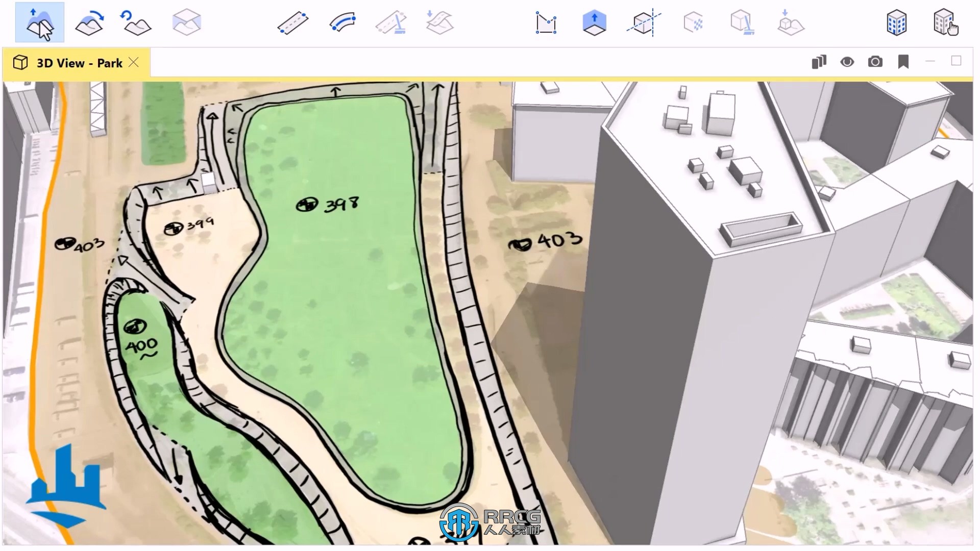
Task: Select the curved road drawing tool
Action: (342, 23)
